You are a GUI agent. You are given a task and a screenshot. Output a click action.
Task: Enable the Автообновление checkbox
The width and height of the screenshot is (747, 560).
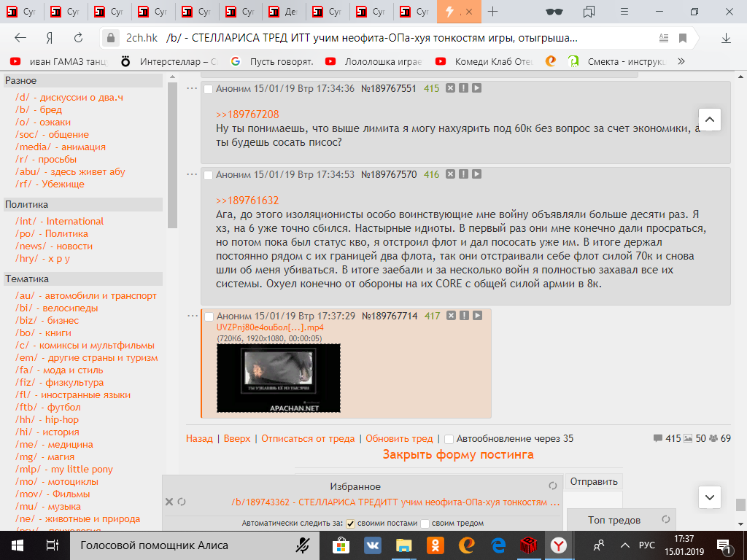click(449, 439)
